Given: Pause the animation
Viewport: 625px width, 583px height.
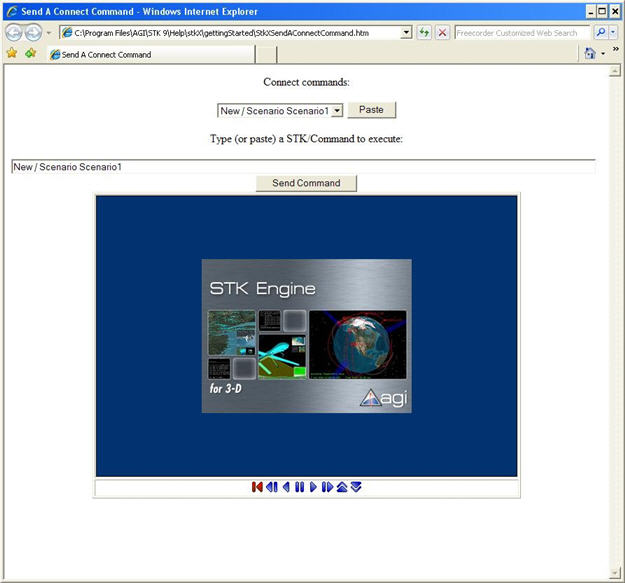Looking at the screenshot, I should 299,487.
